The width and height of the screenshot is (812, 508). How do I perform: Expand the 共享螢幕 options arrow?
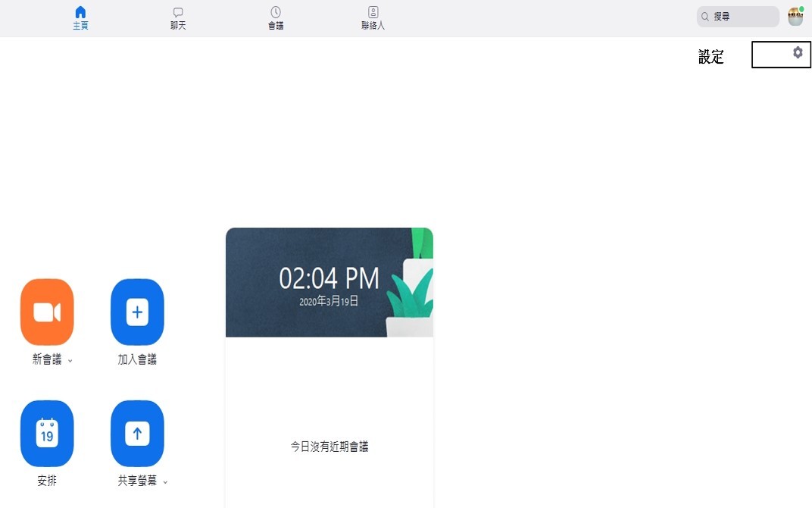(x=165, y=482)
